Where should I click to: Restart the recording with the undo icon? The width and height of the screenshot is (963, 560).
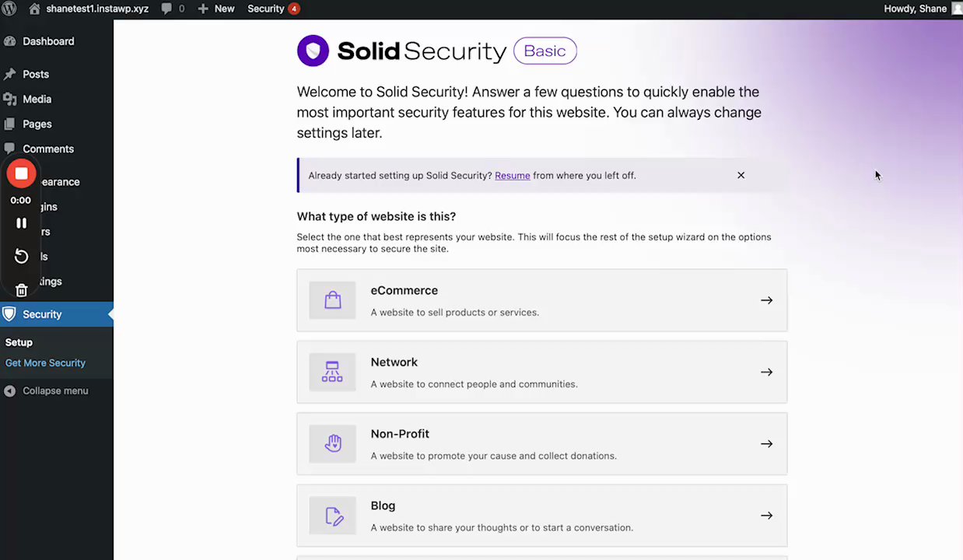[22, 257]
